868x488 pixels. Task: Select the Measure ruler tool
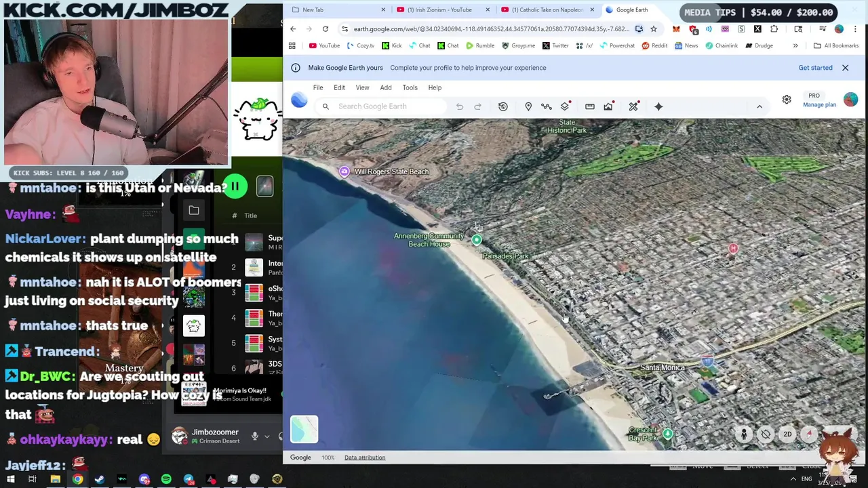[x=590, y=106]
